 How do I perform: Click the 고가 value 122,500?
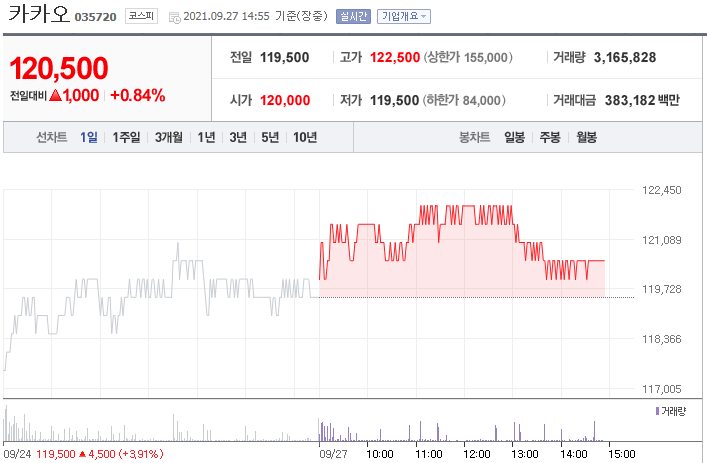pyautogui.click(x=395, y=57)
